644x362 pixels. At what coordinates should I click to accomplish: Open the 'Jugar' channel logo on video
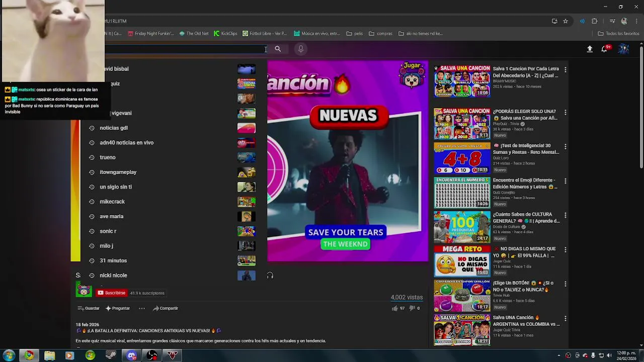(x=412, y=75)
